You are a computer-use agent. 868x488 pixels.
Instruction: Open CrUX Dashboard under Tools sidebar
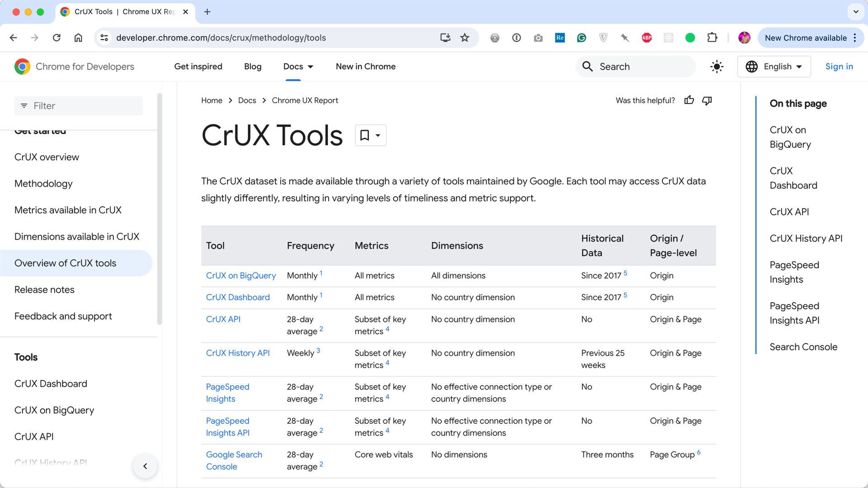click(x=51, y=384)
